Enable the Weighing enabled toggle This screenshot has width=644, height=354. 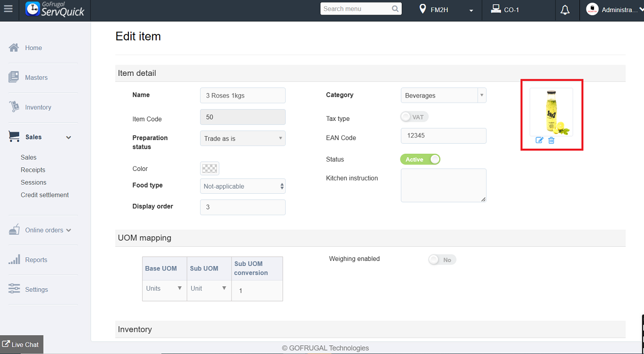pos(441,259)
